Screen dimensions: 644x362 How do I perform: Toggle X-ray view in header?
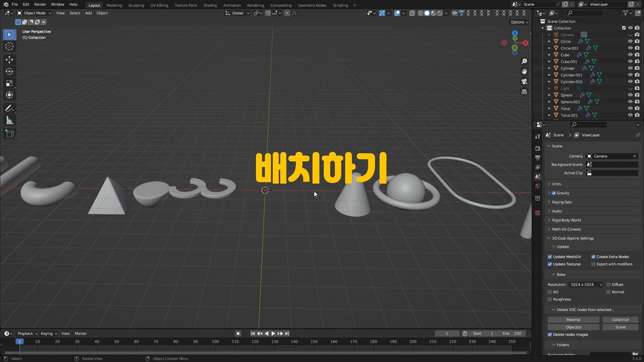click(412, 13)
